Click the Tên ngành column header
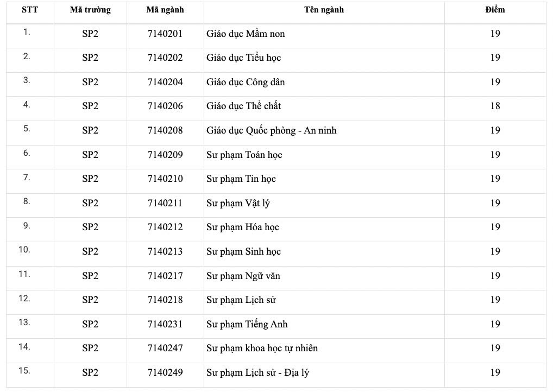This screenshot has width=553, height=392. 324,10
